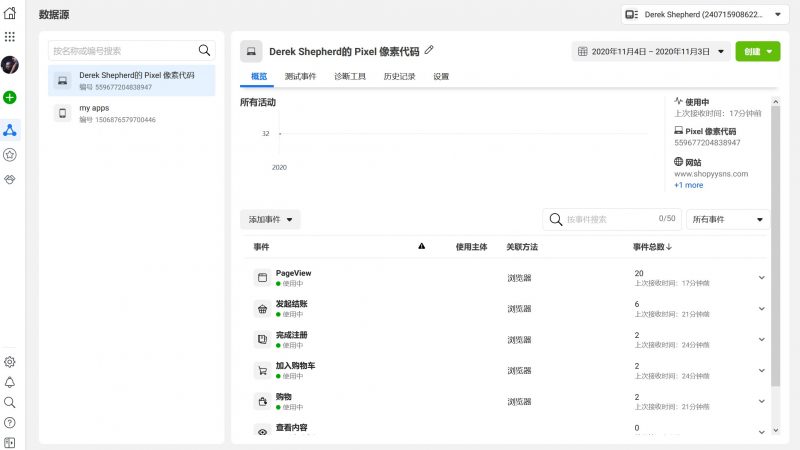Image resolution: width=800 pixels, height=450 pixels.
Task: Click the www.shopyysns.com website text
Action: [711, 174]
